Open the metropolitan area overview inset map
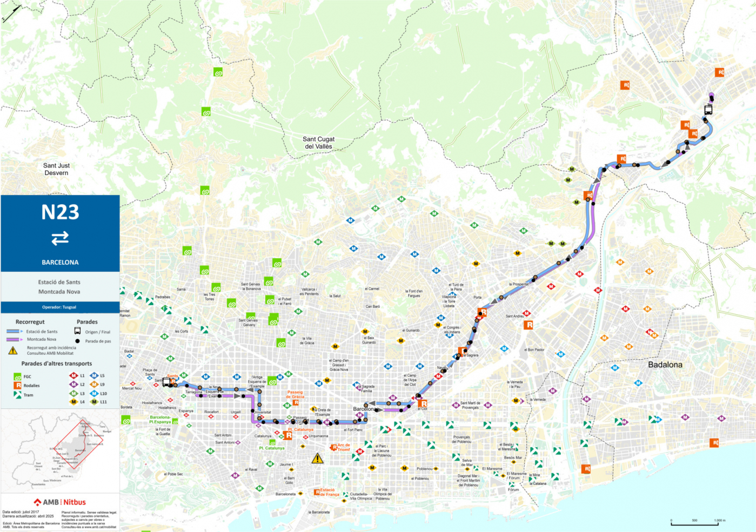This screenshot has height=532, width=756. click(x=60, y=451)
